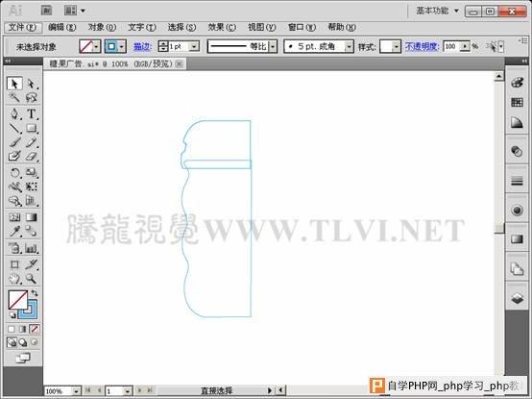This screenshot has height=399, width=532.
Task: Open the 文件(F) menu
Action: click(23, 27)
